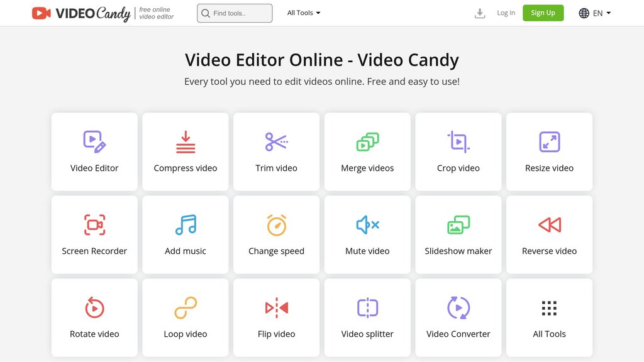The height and width of the screenshot is (362, 644).
Task: Select the Compress video tool icon
Action: click(185, 141)
